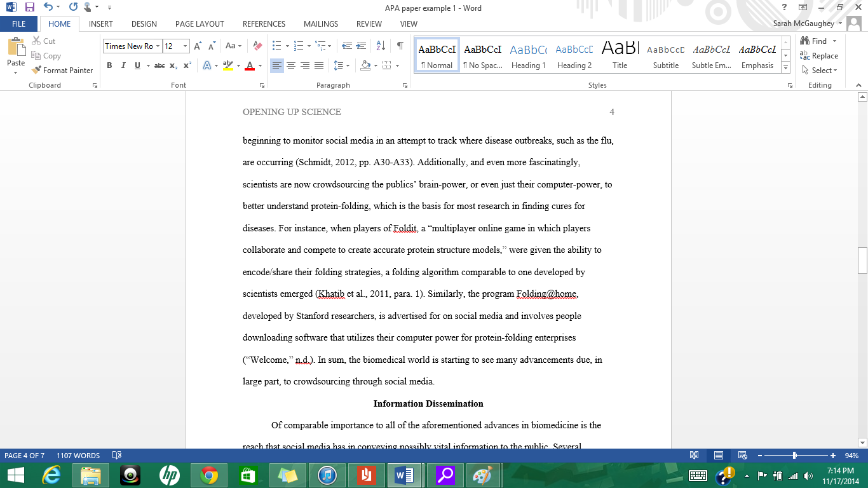Open the Font Size dropdown

tap(184, 46)
